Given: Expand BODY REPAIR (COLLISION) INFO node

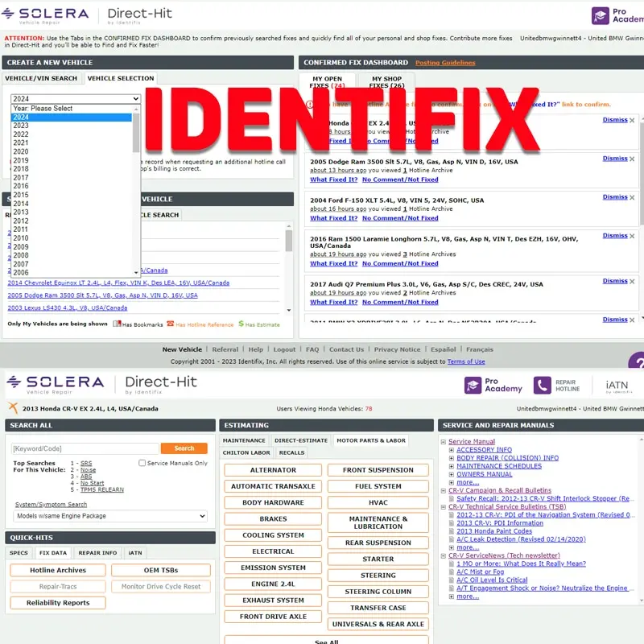Looking at the screenshot, I should point(452,458).
